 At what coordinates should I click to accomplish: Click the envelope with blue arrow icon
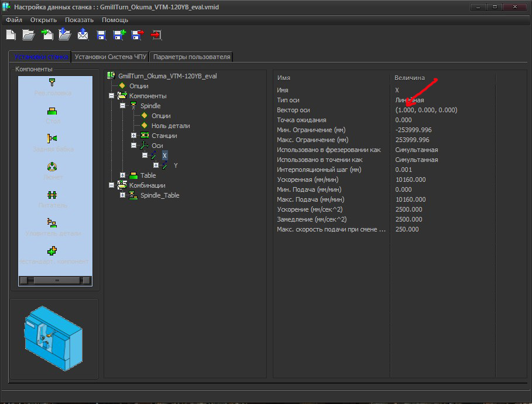point(83,35)
